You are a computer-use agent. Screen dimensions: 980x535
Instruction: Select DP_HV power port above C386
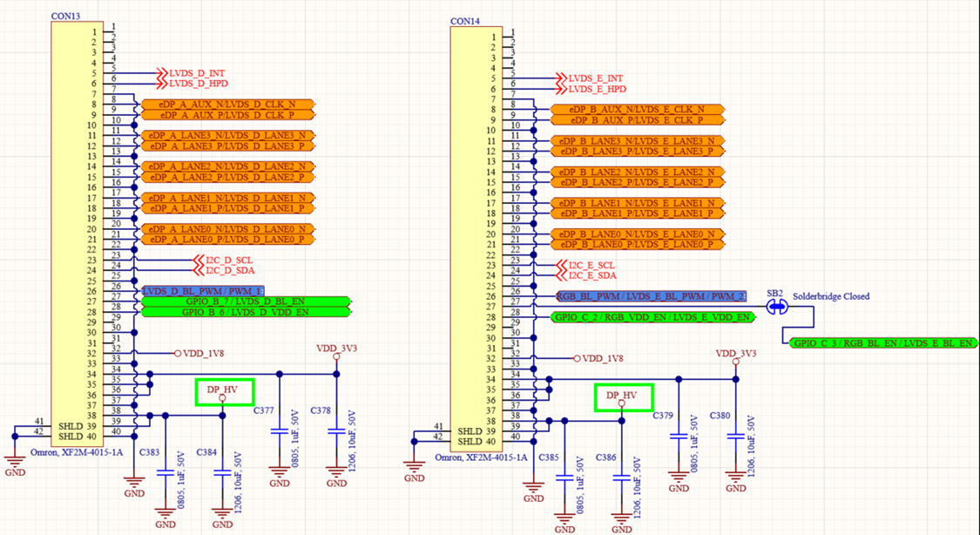pyautogui.click(x=621, y=399)
